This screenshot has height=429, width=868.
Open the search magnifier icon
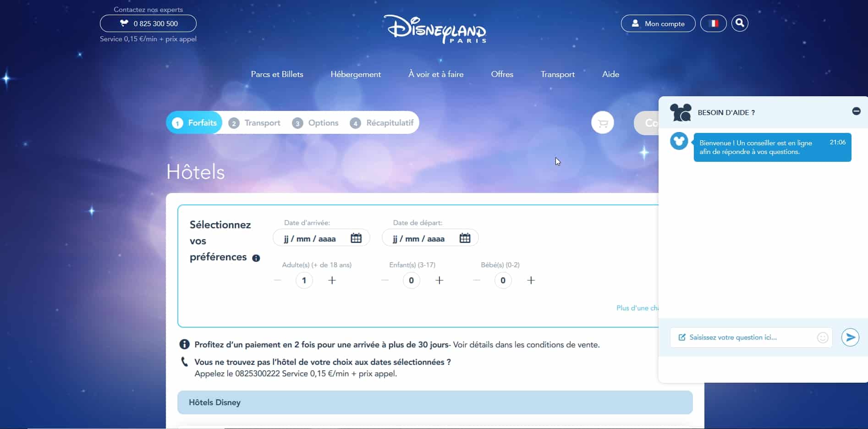[740, 23]
